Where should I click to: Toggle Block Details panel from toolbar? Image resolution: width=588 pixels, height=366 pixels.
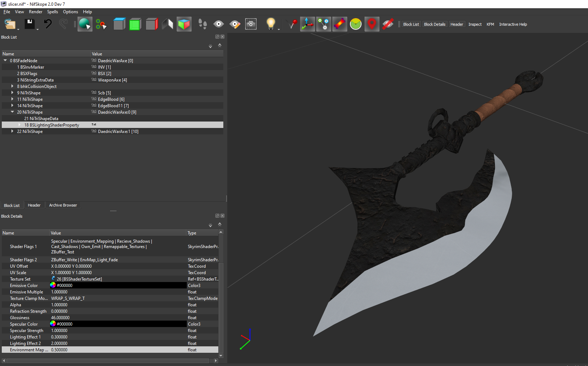[x=434, y=24]
